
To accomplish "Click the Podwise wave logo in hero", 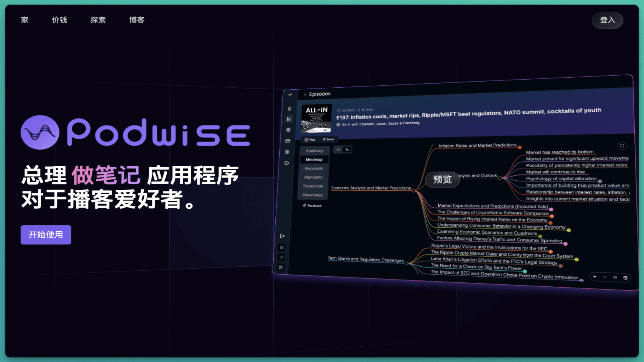I will click(40, 132).
